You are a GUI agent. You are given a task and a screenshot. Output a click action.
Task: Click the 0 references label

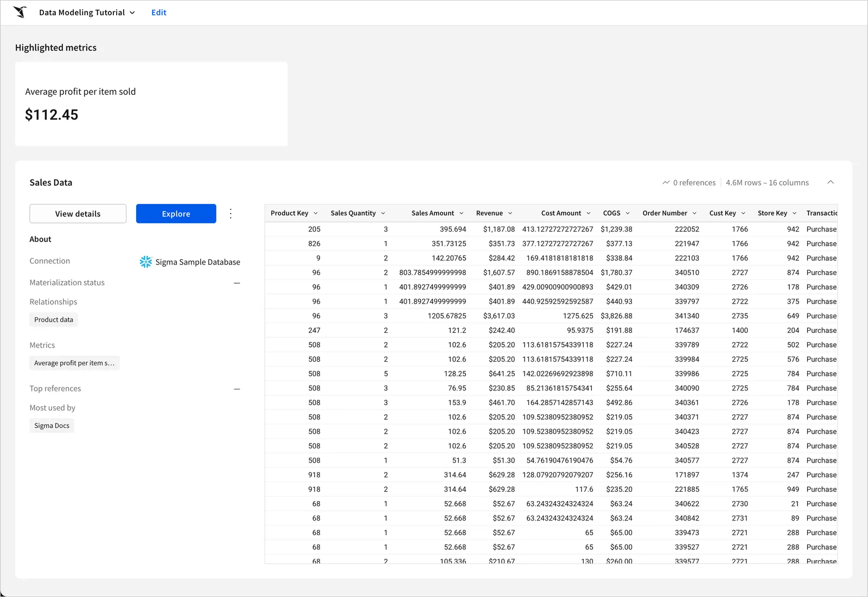click(x=694, y=183)
